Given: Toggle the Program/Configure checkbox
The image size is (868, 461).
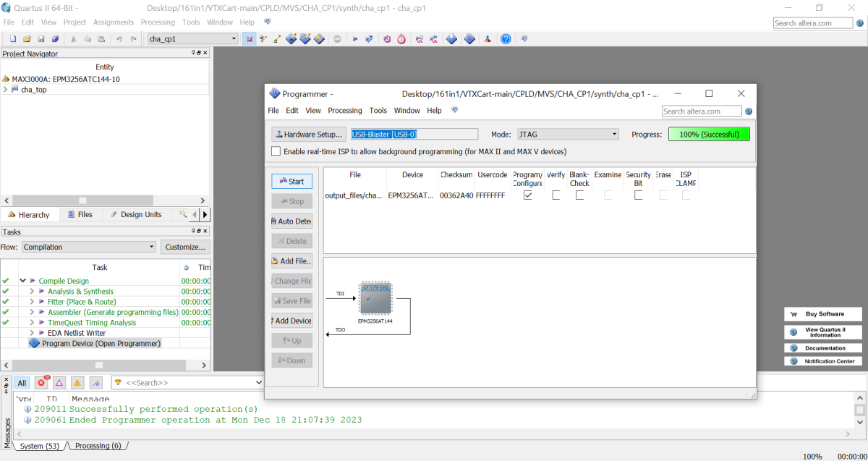Looking at the screenshot, I should coord(528,195).
